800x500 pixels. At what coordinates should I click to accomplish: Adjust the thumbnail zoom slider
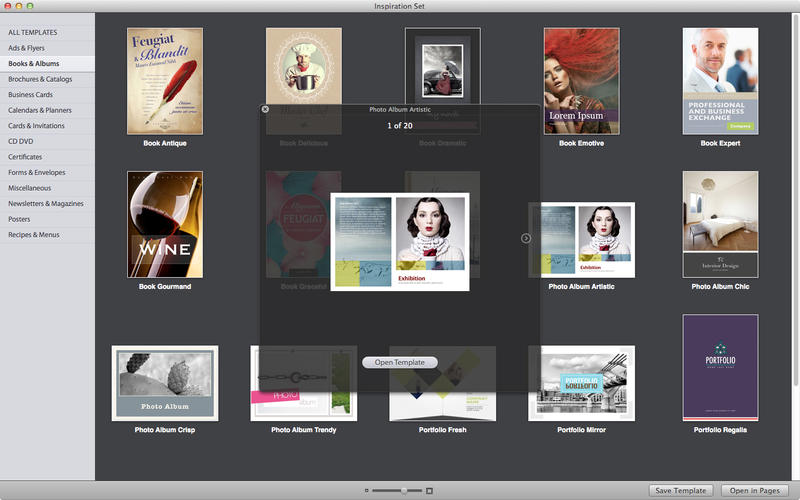point(403,490)
